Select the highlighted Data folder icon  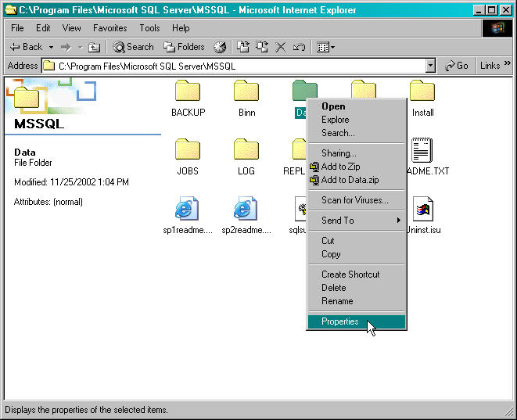tap(305, 89)
